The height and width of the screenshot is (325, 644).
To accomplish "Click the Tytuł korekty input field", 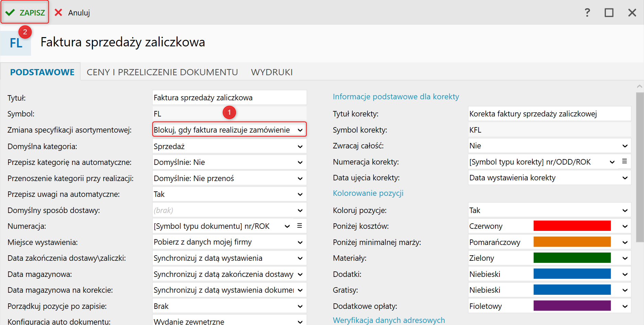I will (x=549, y=114).
